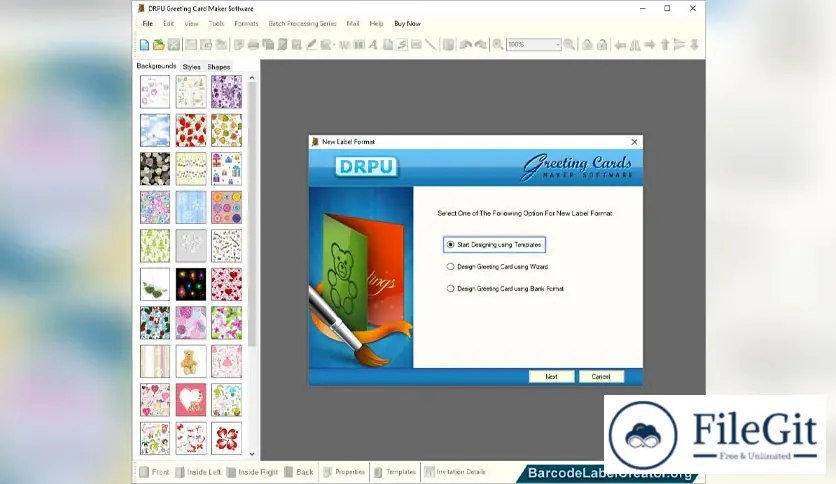Open Invitation Details bottom bar button
This screenshot has height=484, width=836.
point(455,472)
